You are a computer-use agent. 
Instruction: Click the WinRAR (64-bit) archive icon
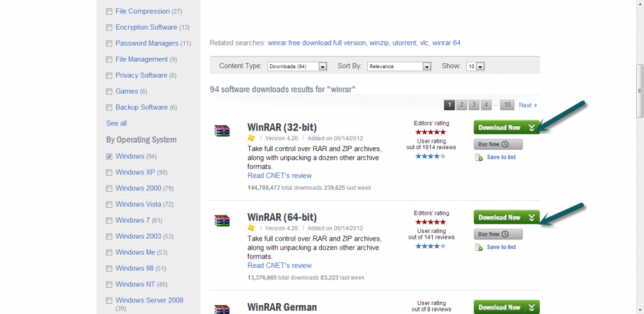[x=222, y=221]
